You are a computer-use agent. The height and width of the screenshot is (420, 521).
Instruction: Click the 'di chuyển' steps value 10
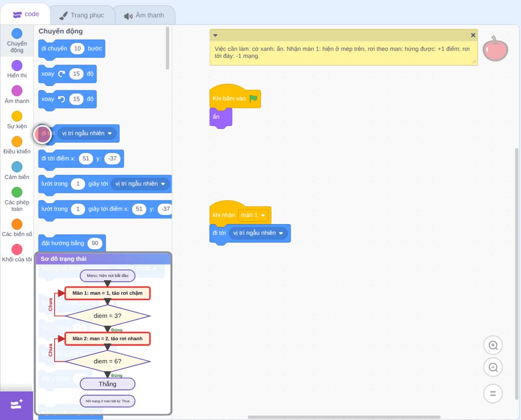coord(78,48)
